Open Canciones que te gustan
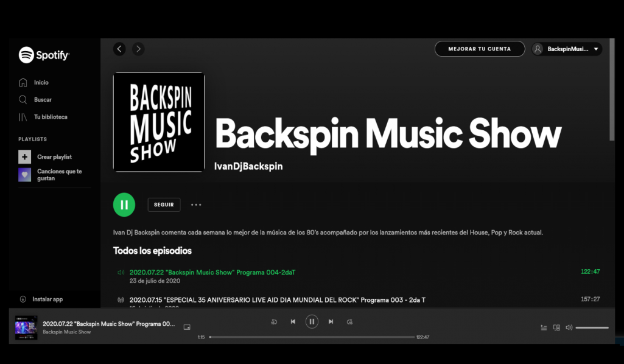624x364 pixels. [60, 175]
